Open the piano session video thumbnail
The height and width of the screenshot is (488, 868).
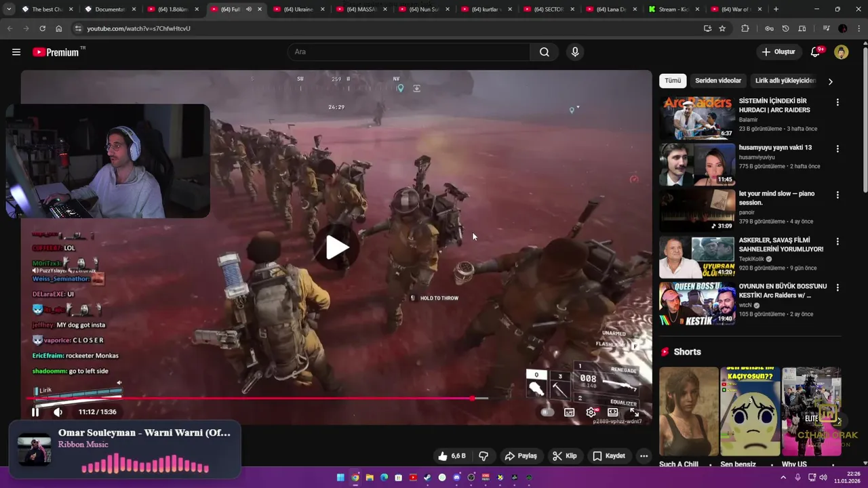(697, 210)
